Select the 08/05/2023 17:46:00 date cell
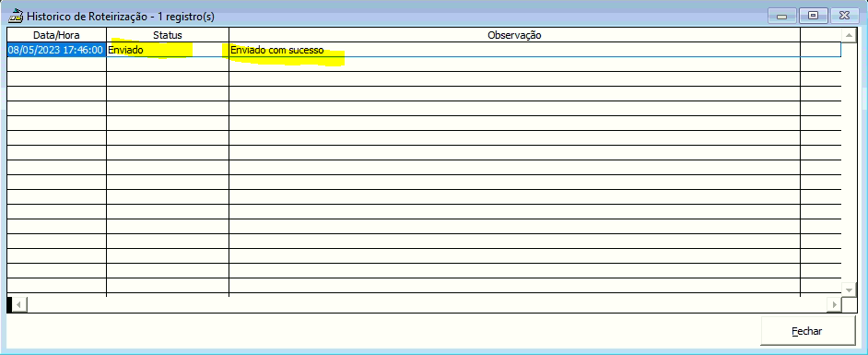 pyautogui.click(x=56, y=50)
